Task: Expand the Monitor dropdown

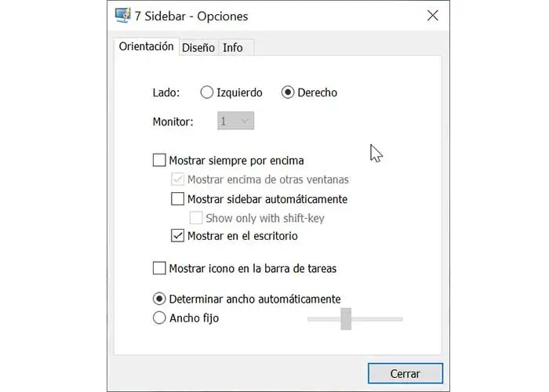Action: click(235, 122)
